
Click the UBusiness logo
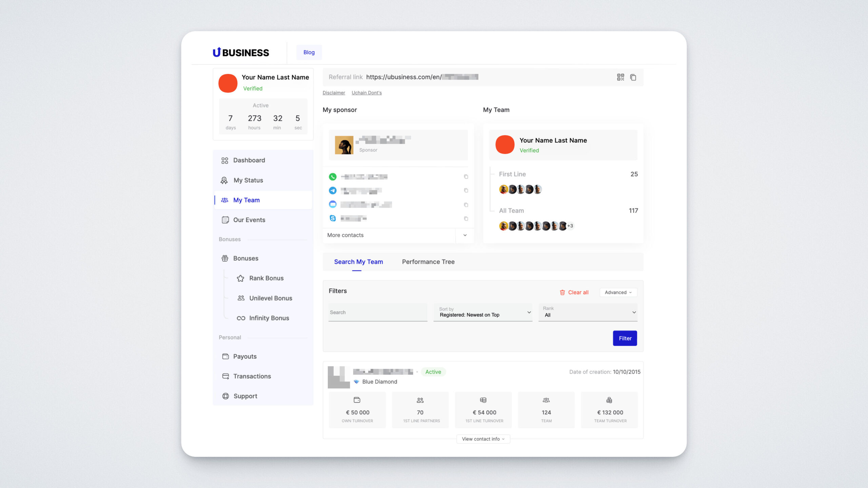pyautogui.click(x=241, y=53)
